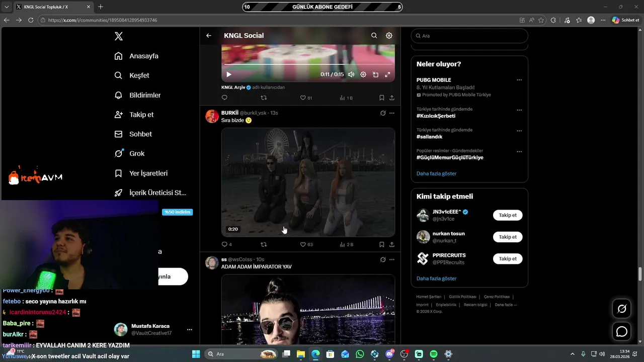Open Anasayfa home page
This screenshot has height=362, width=644.
click(136, 56)
